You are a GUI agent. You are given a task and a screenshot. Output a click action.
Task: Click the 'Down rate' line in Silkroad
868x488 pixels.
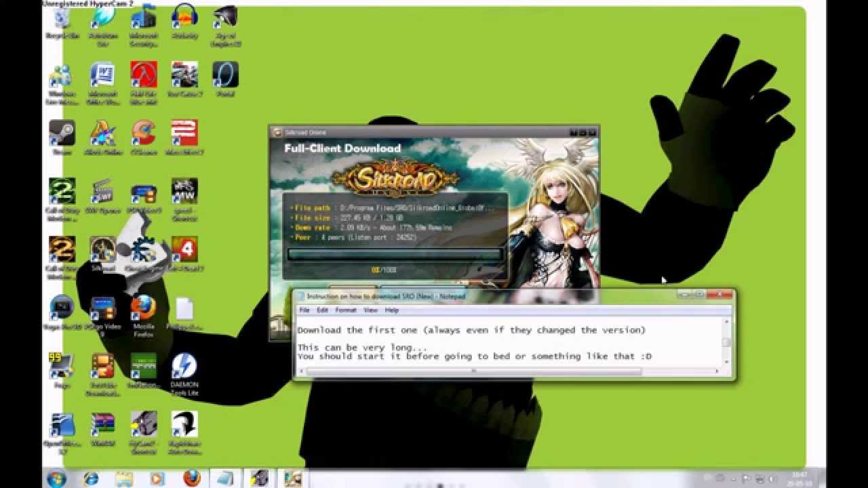pyautogui.click(x=370, y=228)
